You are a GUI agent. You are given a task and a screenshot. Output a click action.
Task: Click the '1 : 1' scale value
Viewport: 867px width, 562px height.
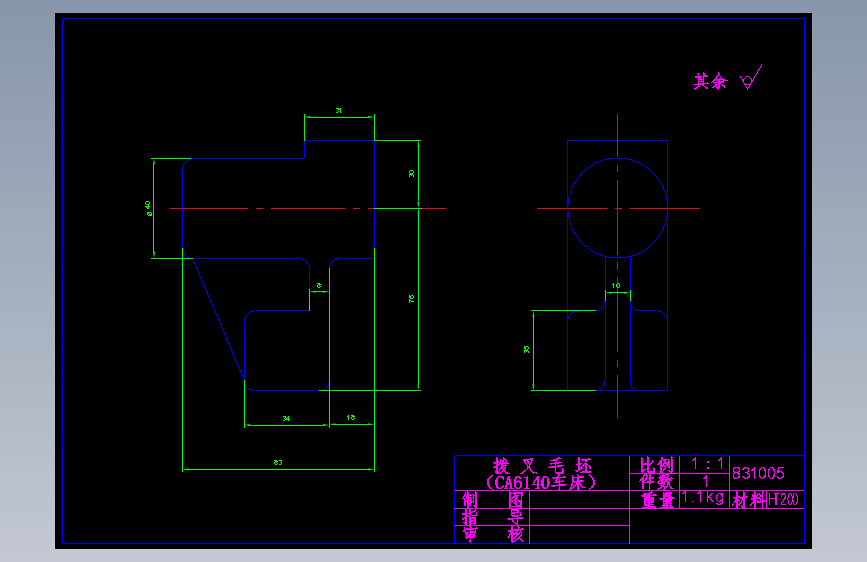pos(707,464)
